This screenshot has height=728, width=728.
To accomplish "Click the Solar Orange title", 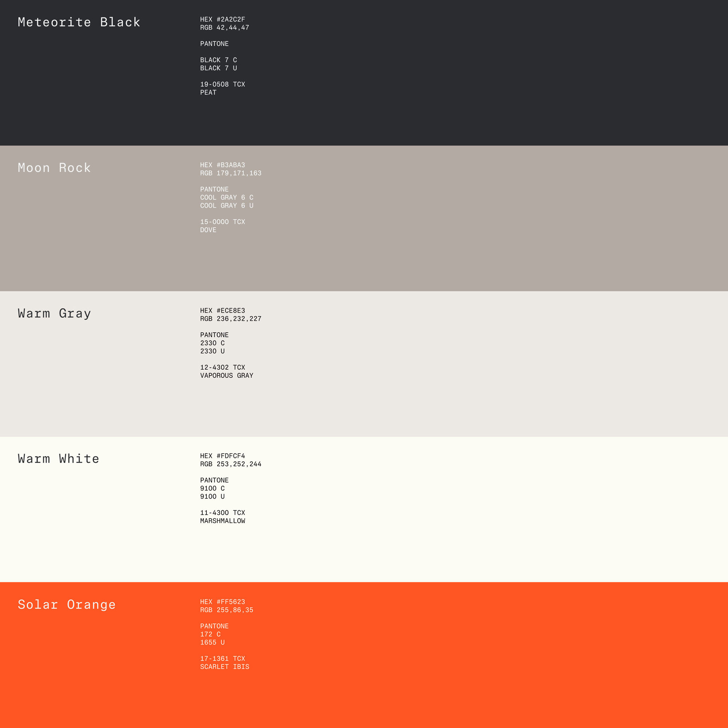I will pyautogui.click(x=67, y=604).
